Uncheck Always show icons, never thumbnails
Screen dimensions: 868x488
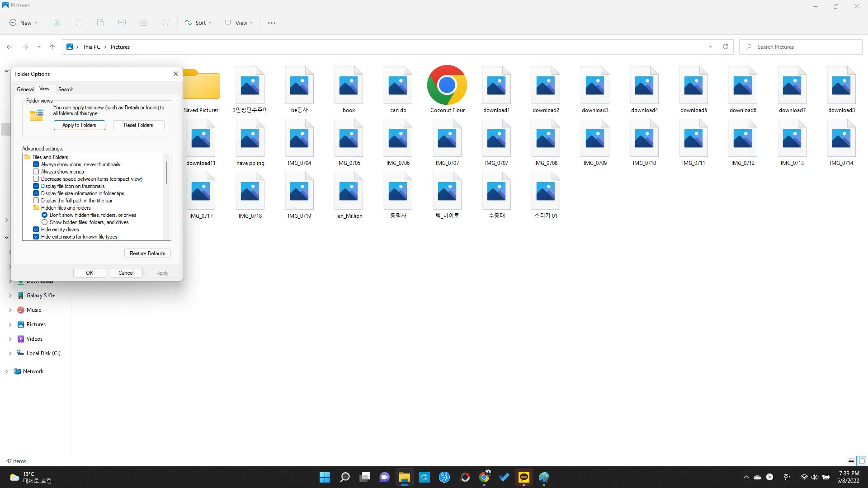coord(36,164)
